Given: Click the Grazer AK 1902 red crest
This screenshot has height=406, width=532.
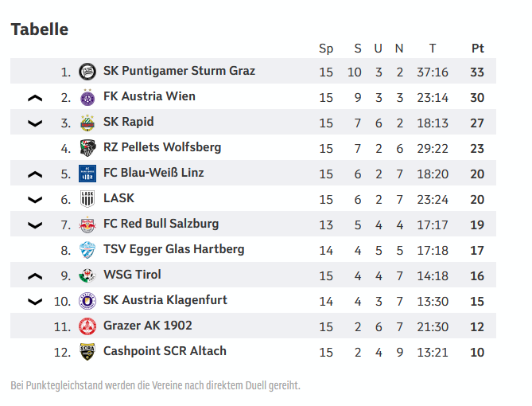Looking at the screenshot, I should [x=87, y=326].
